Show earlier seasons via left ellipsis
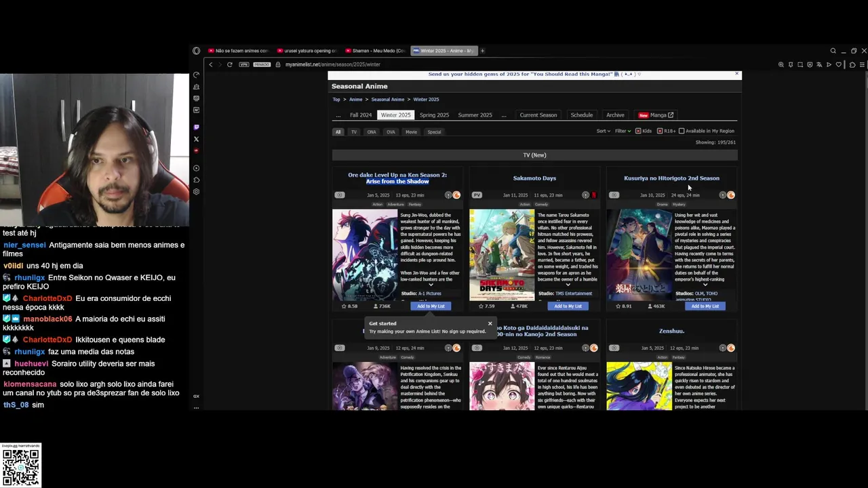 click(x=338, y=115)
